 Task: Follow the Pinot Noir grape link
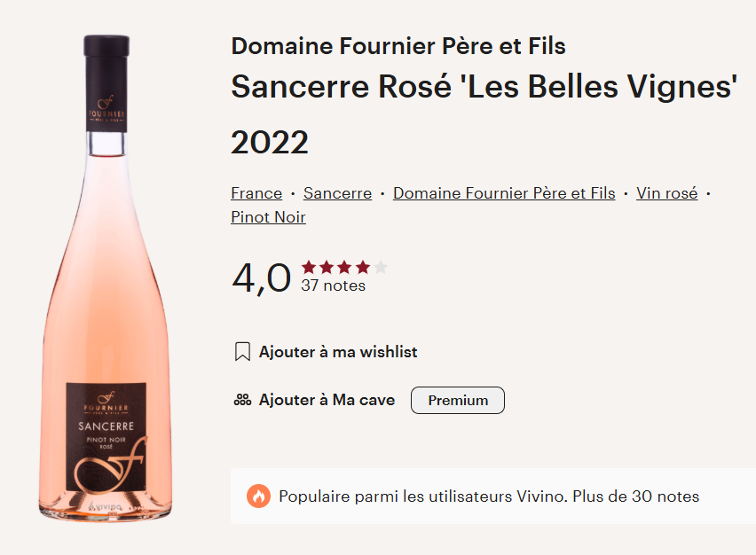point(268,217)
